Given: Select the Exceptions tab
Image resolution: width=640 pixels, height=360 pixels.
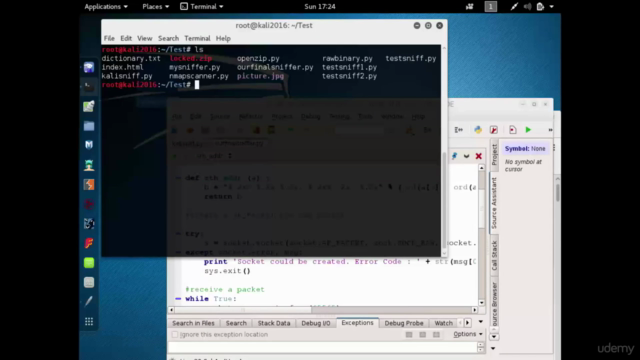Looking at the screenshot, I should click(x=357, y=322).
